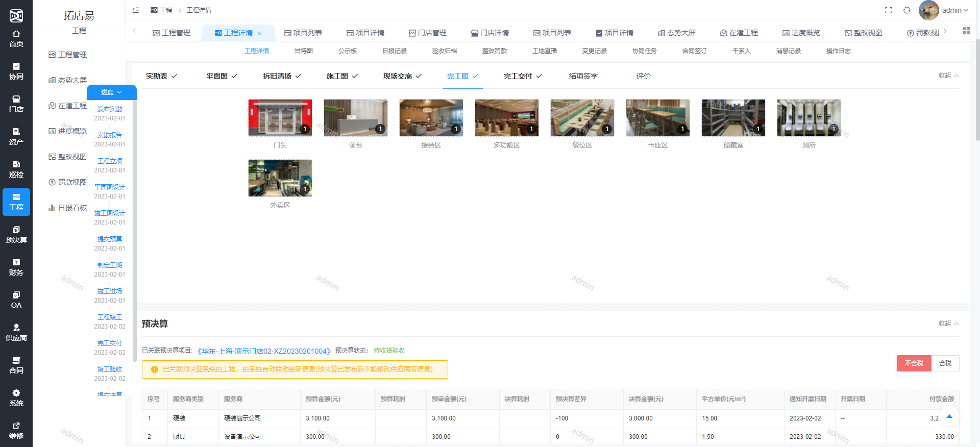This screenshot has height=447, width=980.
Task: Select the 完工交付 step with checkmark
Action: pyautogui.click(x=523, y=76)
